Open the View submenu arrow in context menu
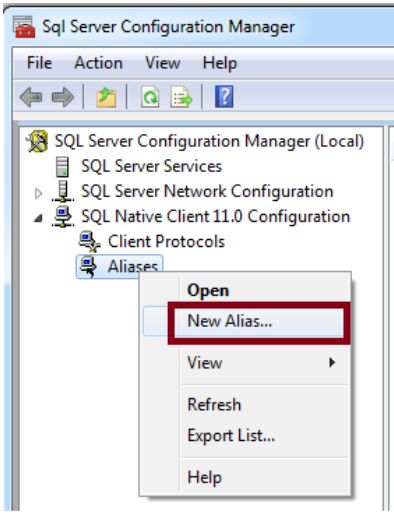This screenshot has height=517, width=394. click(x=332, y=362)
